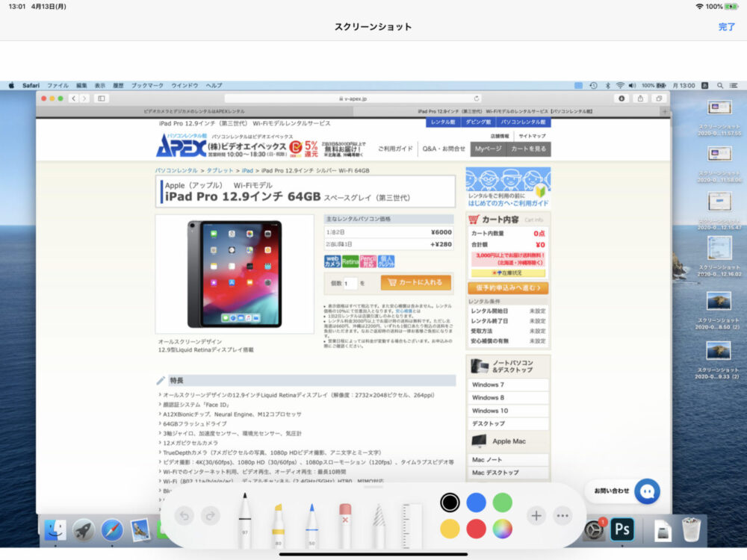Open the Myページ button
This screenshot has width=747, height=560.
pos(489,149)
